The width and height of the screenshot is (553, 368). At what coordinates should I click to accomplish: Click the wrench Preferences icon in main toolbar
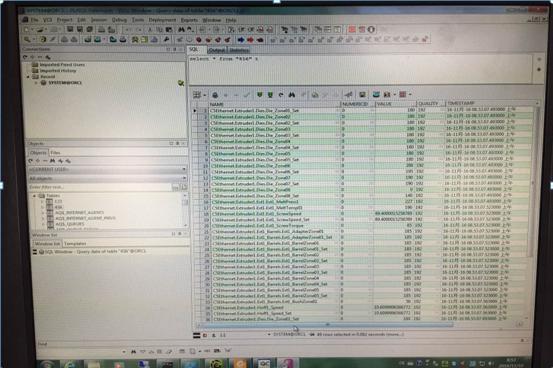166,40
